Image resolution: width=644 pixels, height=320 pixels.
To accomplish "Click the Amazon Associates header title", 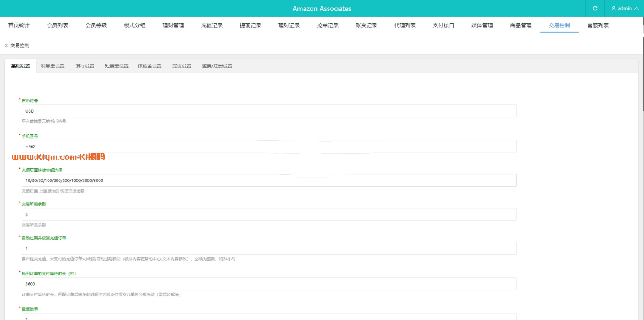I will coord(321,8).
